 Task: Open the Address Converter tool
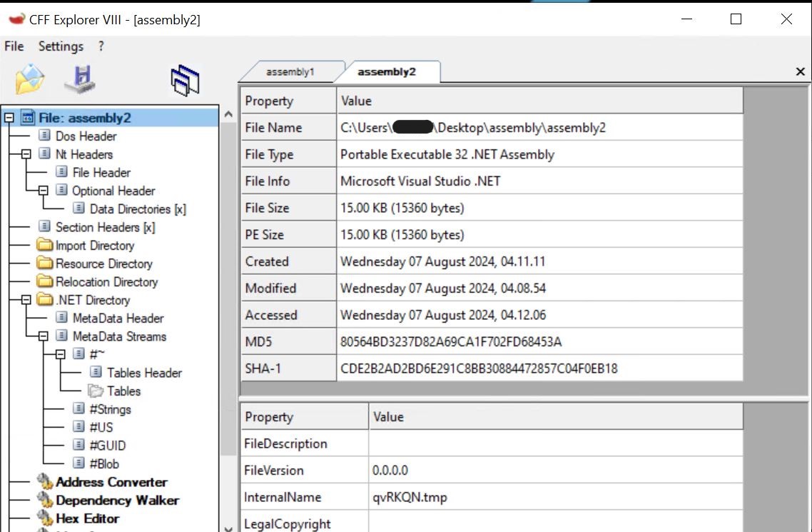111,482
